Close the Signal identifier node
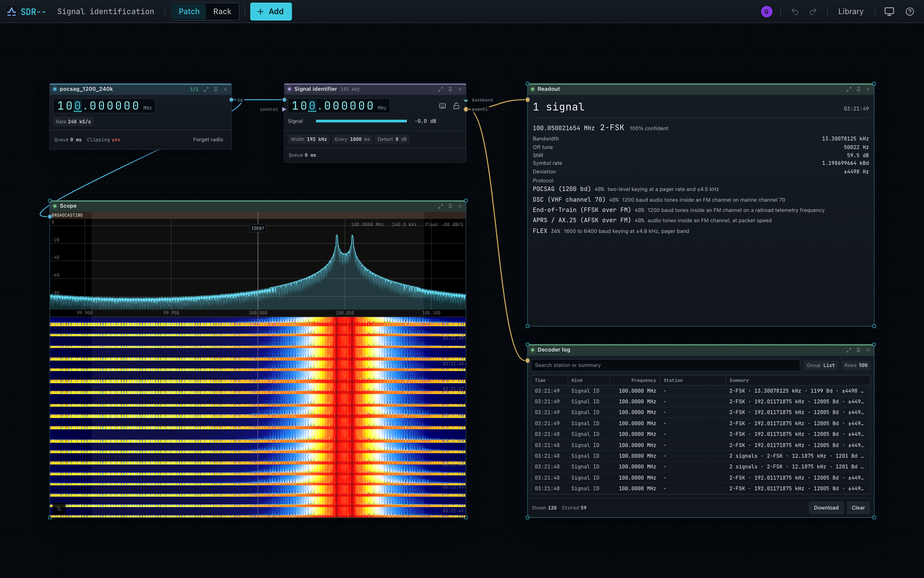 [x=460, y=89]
